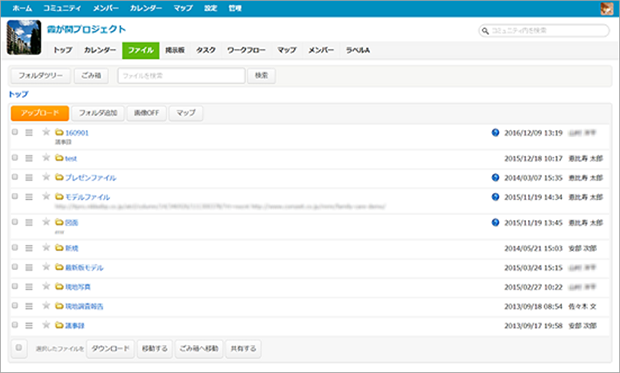
Task: Open the list menu icon for 新規
Action: [29, 248]
